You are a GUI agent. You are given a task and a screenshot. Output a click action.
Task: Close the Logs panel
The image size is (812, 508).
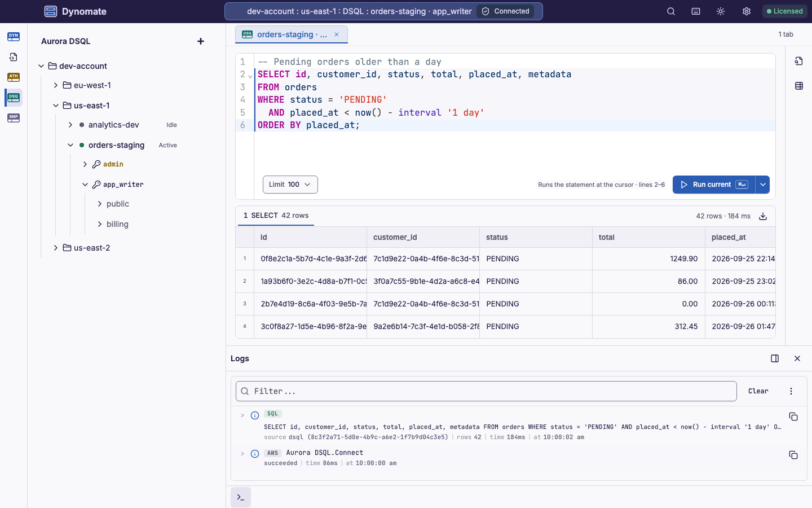point(797,358)
